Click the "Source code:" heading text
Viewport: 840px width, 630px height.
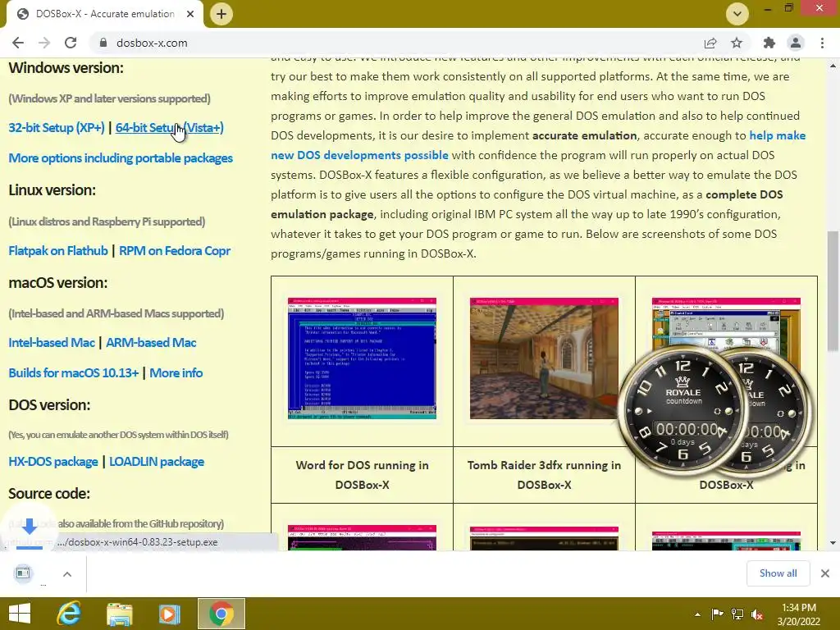pos(49,493)
